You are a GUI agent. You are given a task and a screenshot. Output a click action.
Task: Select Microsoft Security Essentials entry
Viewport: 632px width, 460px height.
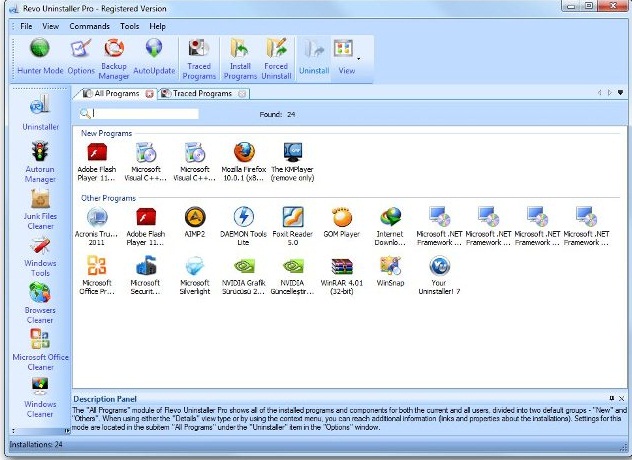tap(146, 275)
